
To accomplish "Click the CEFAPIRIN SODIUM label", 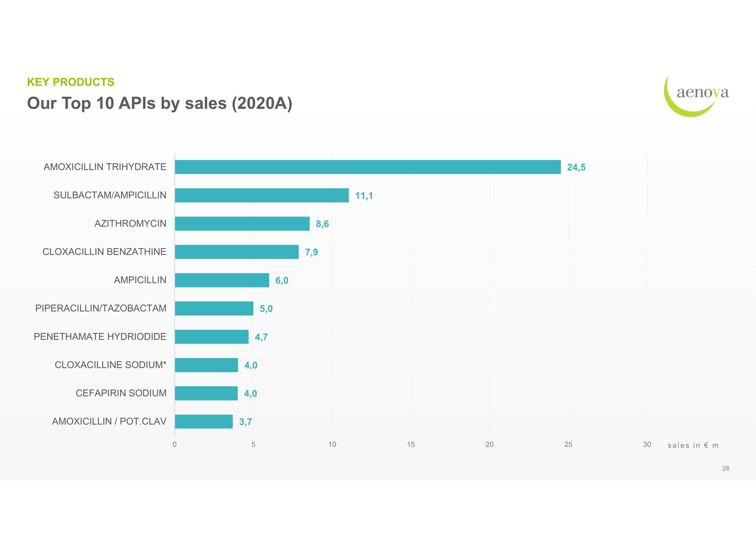I will point(121,393).
